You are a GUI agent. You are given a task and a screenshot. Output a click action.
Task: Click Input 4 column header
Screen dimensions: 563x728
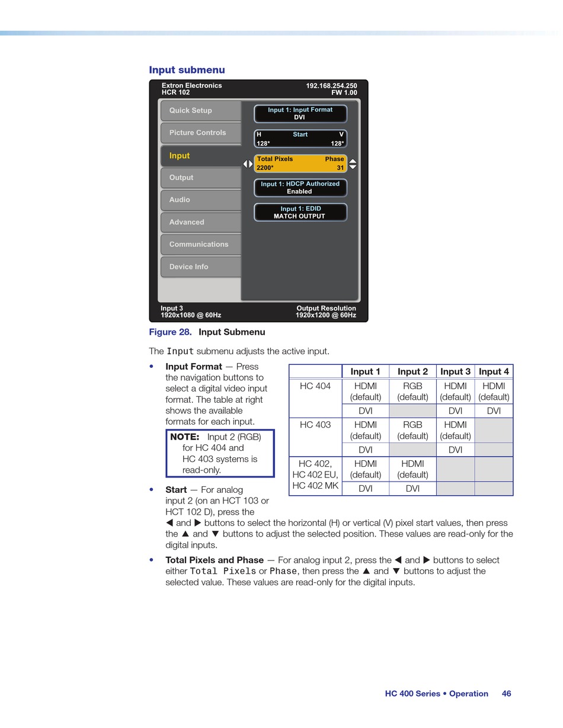coord(494,371)
